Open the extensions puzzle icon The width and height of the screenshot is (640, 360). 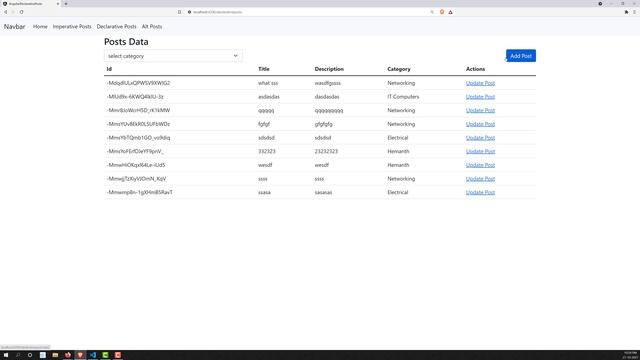(626, 12)
